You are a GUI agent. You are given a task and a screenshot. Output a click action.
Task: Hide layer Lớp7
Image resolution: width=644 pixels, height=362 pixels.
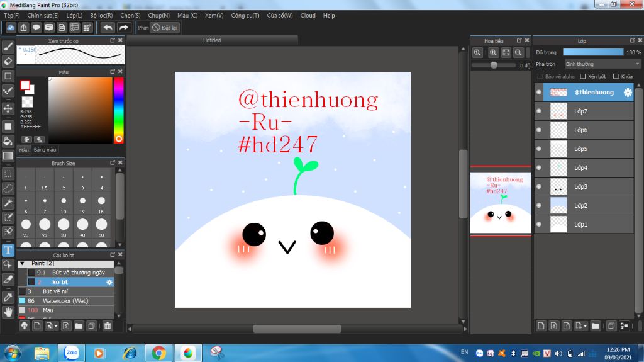coord(539,111)
